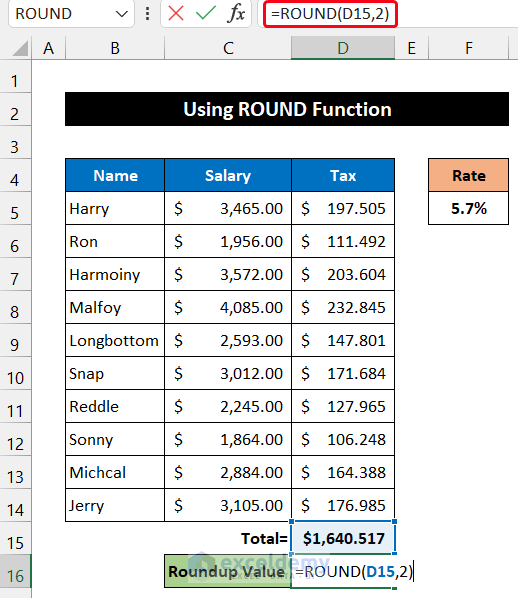Select Ron's salary 1,956.00 cell
518x598 pixels.
[x=228, y=241]
